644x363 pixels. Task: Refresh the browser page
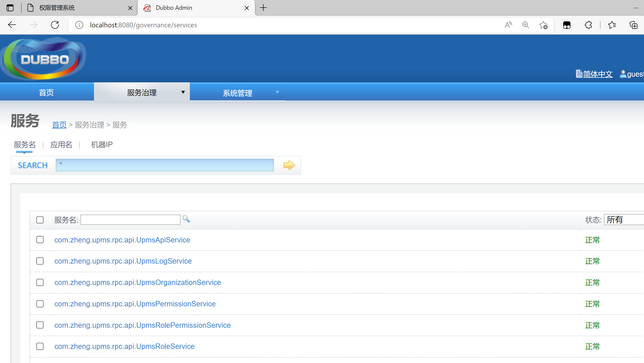(55, 25)
